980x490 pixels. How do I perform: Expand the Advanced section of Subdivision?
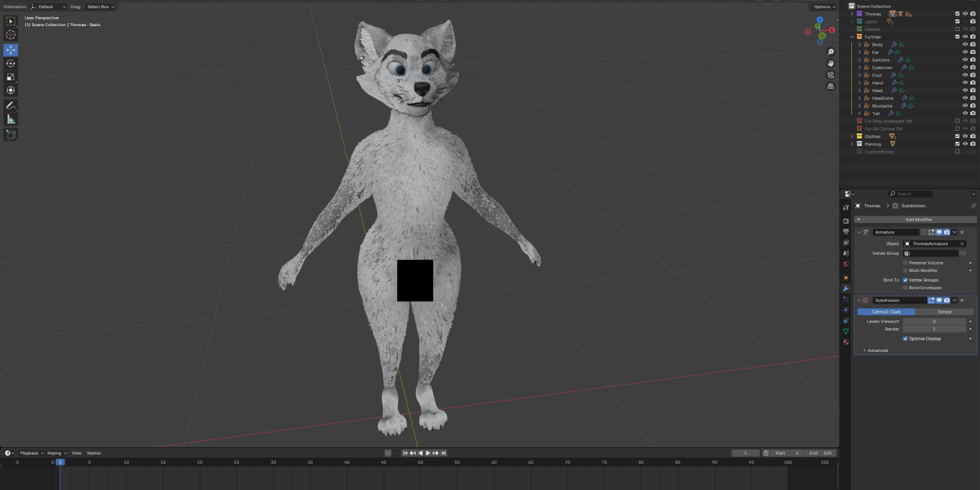(x=875, y=350)
